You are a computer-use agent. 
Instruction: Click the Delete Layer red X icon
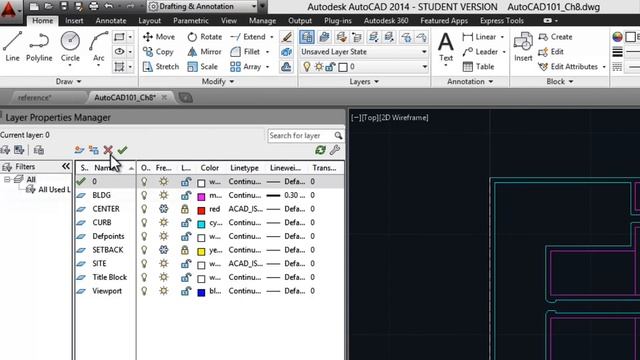108,150
